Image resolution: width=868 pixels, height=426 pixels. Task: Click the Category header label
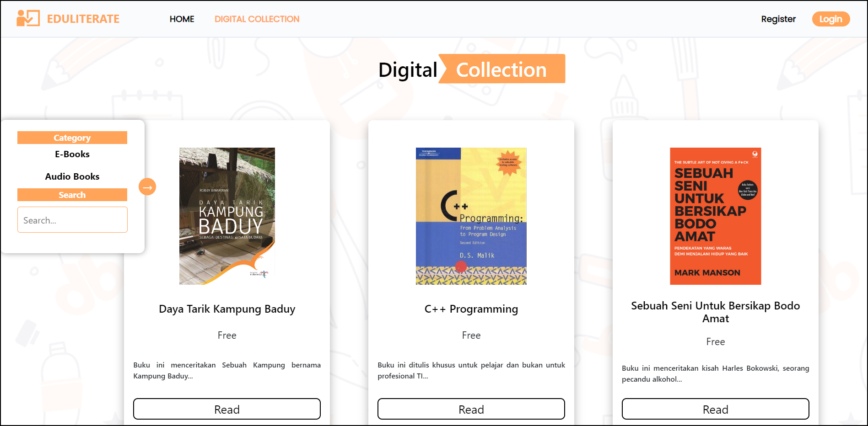(72, 138)
